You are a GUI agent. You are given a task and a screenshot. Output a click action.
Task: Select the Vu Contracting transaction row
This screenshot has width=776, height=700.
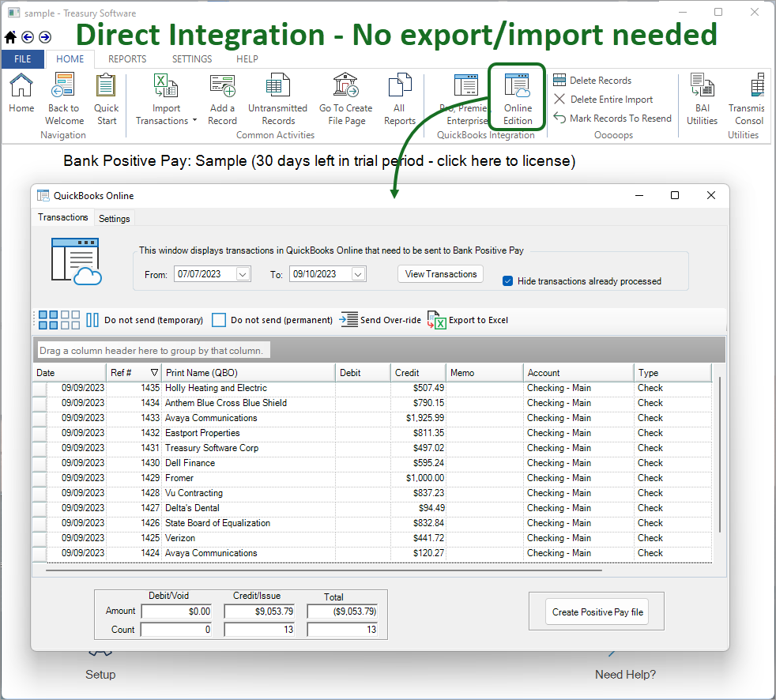coord(373,493)
